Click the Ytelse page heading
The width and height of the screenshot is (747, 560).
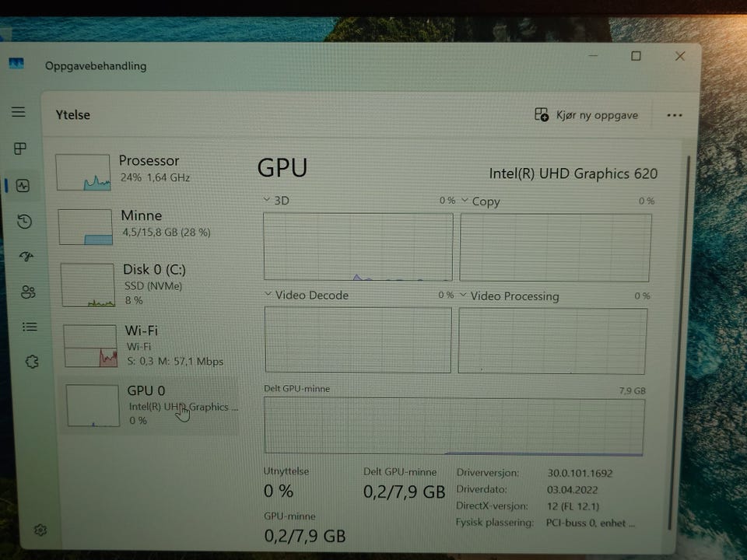point(73,115)
